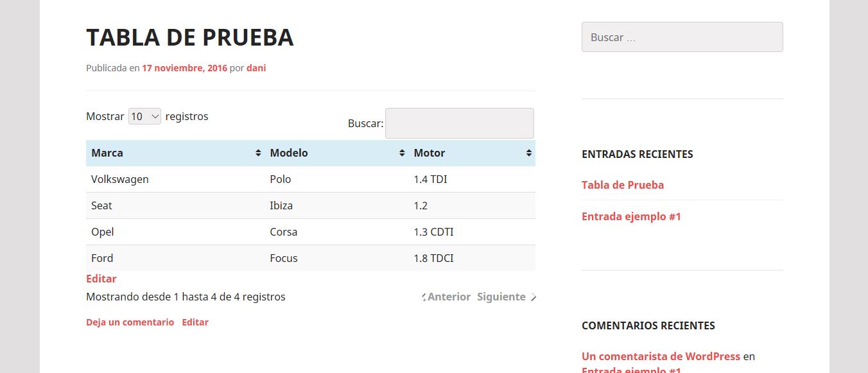Sort the table by the Marca column arrows

click(257, 153)
